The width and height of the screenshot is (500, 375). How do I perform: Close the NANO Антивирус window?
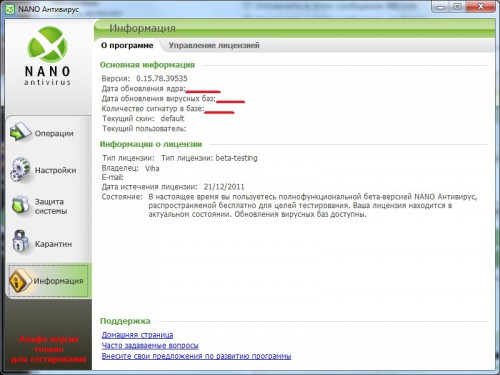481,7
